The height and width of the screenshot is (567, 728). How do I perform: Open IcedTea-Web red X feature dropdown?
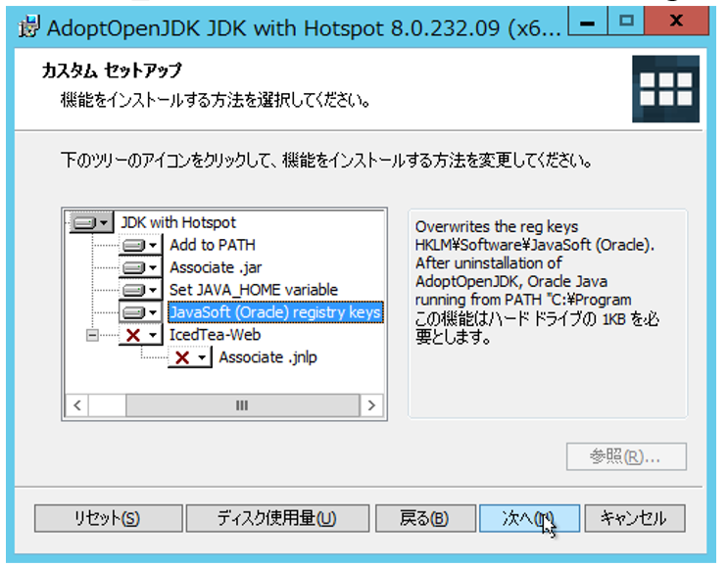141,335
